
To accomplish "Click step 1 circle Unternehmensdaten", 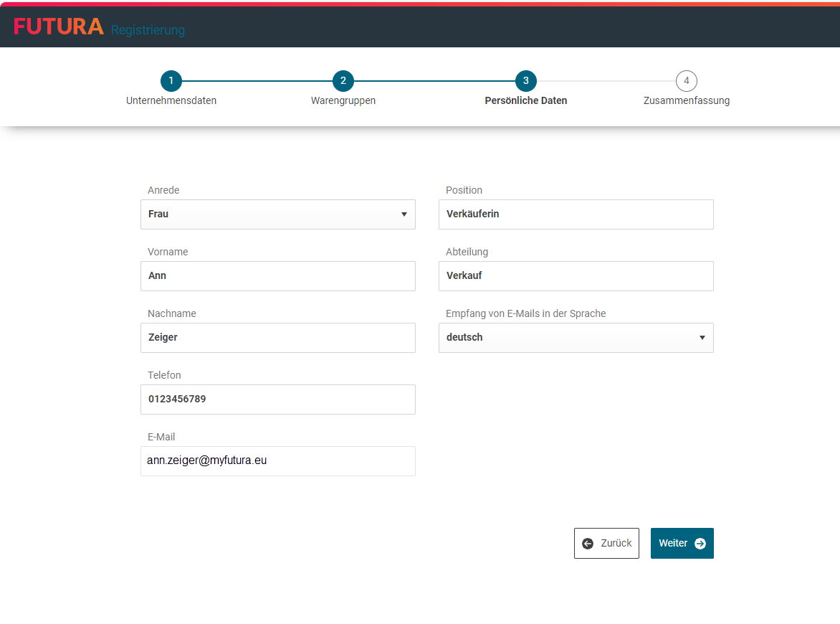I will pos(171,81).
